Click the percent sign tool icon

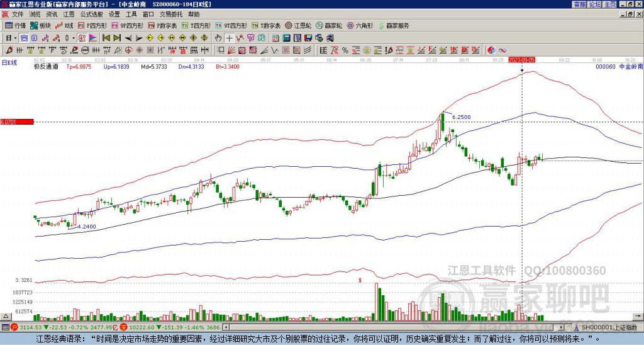click(345, 50)
